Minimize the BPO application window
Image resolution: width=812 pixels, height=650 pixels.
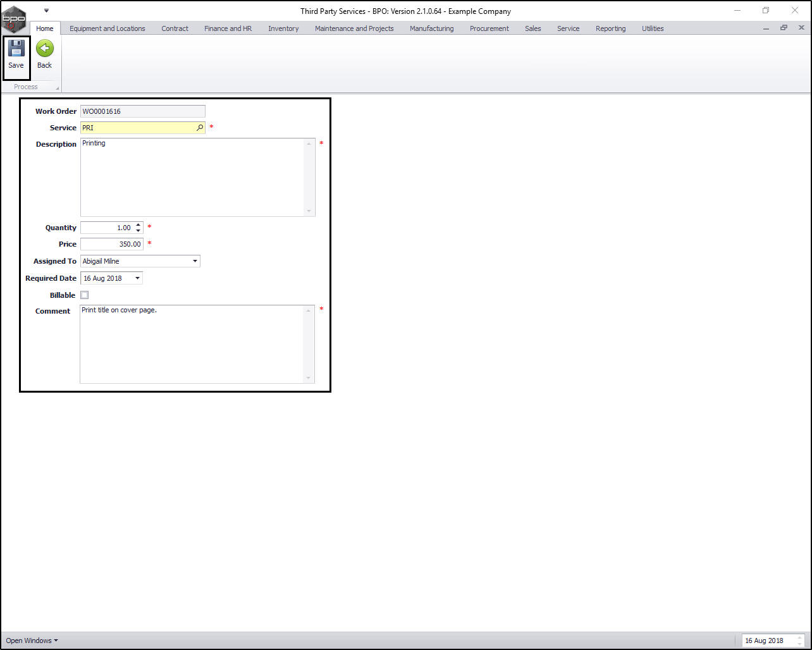pyautogui.click(x=737, y=11)
